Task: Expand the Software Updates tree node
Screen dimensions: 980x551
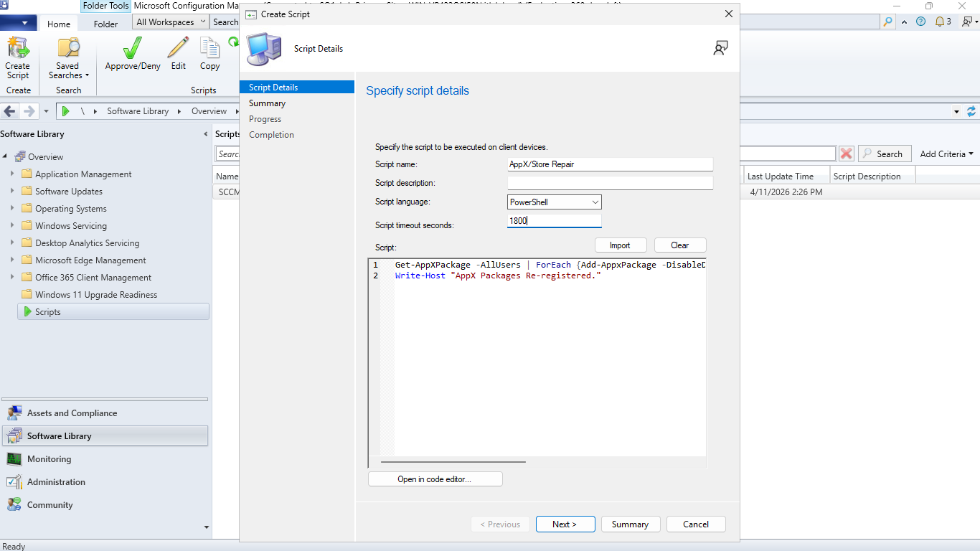Action: (x=11, y=191)
